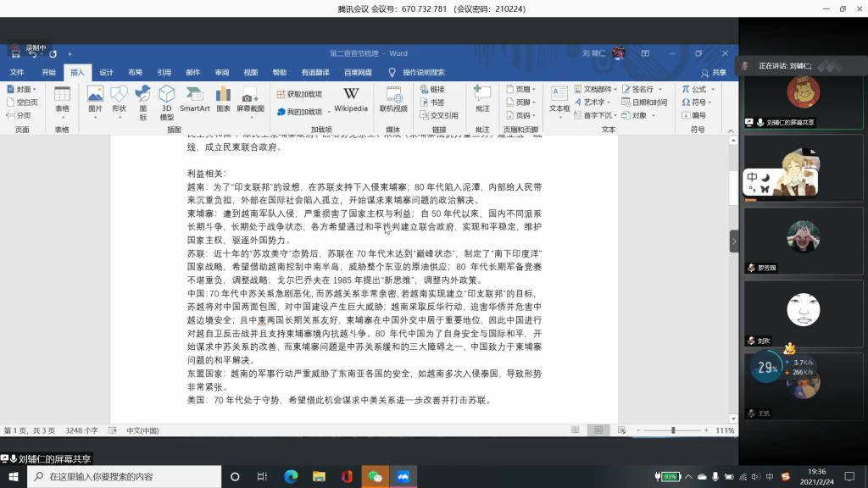Open the 审阅 (Review) tab
The height and width of the screenshot is (488, 868).
click(x=221, y=73)
